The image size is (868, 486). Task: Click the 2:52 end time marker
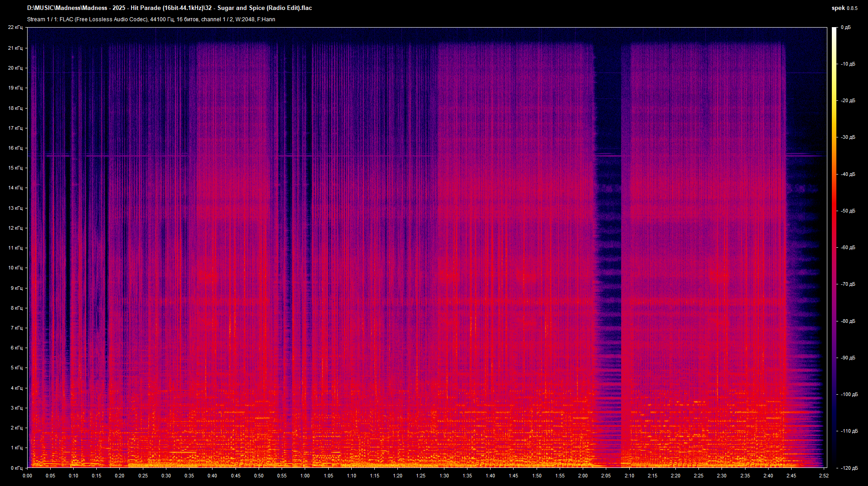point(824,476)
